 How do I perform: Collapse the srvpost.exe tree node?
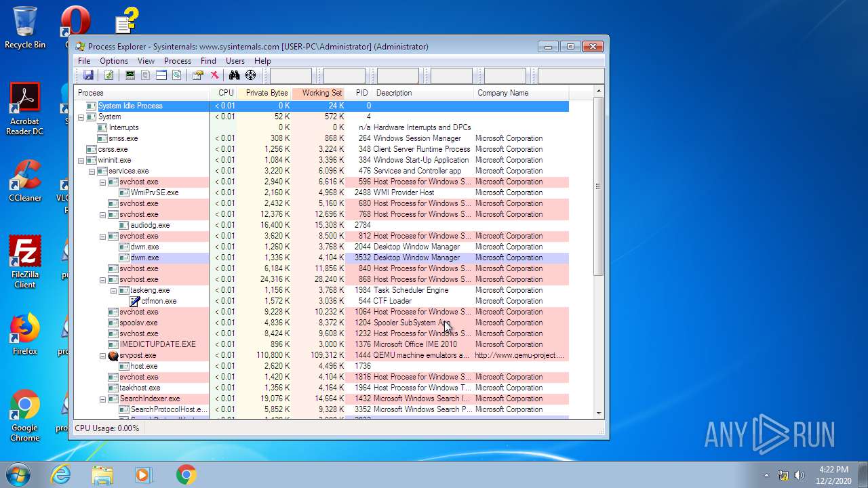[103, 355]
